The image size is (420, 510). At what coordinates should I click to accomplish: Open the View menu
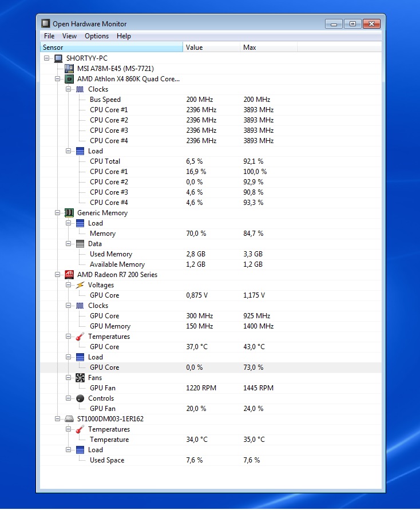(70, 36)
